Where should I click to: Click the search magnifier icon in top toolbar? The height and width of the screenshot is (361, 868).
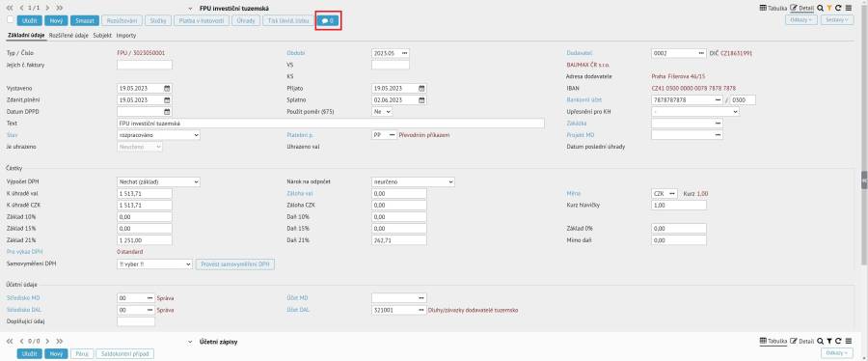[x=820, y=9]
